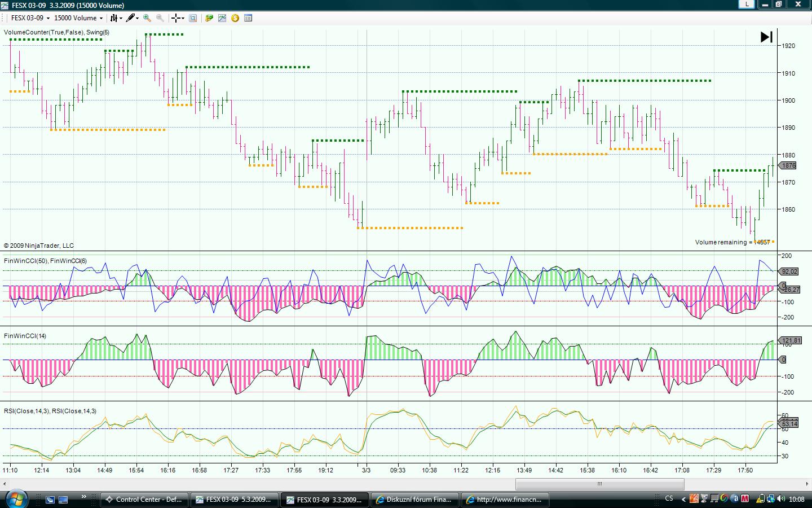812x508 pixels.
Task: Switch to FESX 03-09 5.3.2009 taskbar window
Action: [235, 500]
